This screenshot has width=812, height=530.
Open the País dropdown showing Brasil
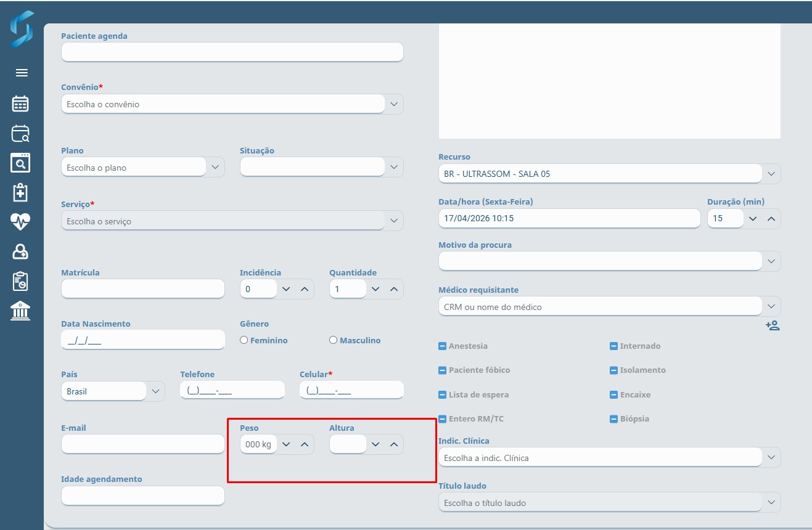coord(155,391)
